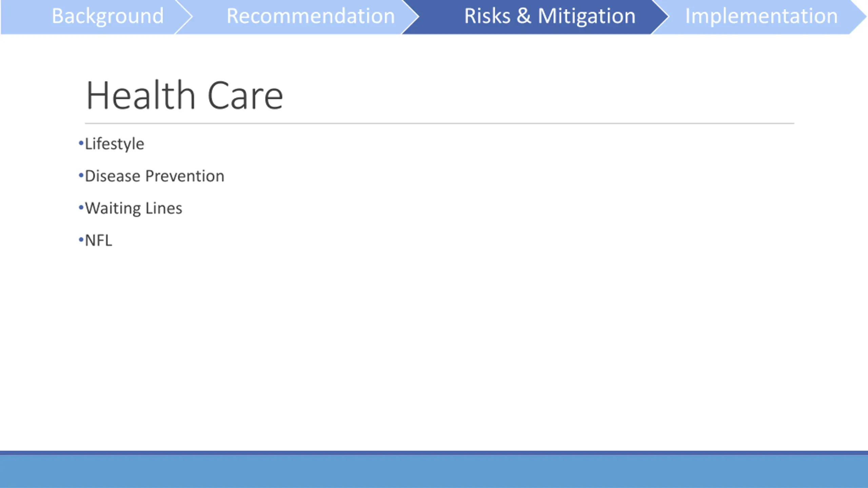Viewport: 868px width, 488px height.
Task: Click the word Care in the slide title
Action: (245, 96)
